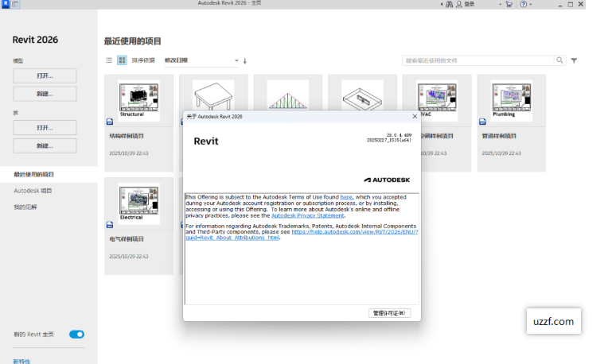Image resolution: width=608 pixels, height=364 pixels.
Task: Open the help.autodesk.com attributions URL link
Action: coord(302,234)
